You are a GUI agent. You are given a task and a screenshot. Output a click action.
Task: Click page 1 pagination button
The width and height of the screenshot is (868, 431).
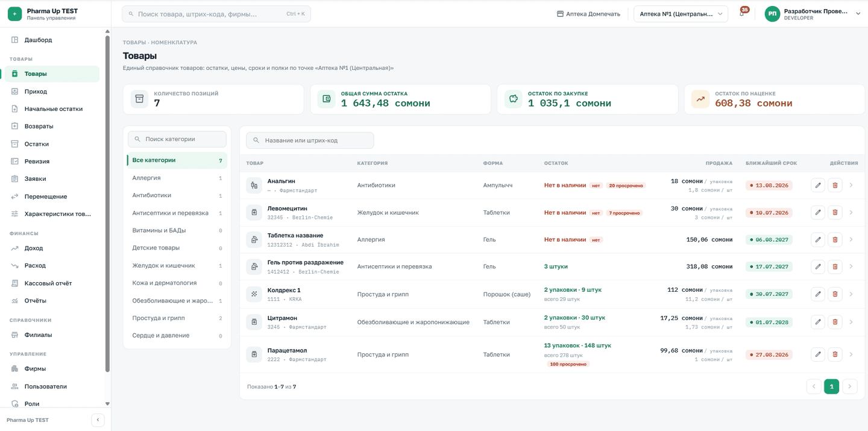(x=831, y=386)
